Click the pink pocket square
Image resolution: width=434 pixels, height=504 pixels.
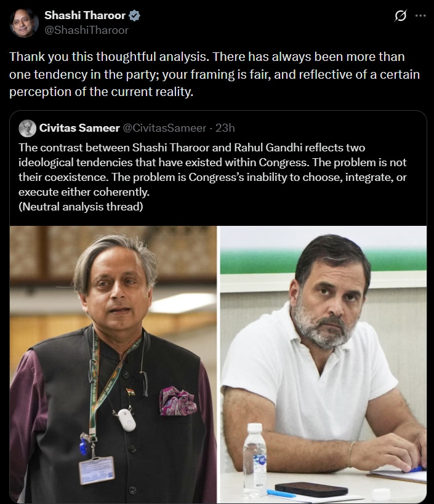click(177, 399)
